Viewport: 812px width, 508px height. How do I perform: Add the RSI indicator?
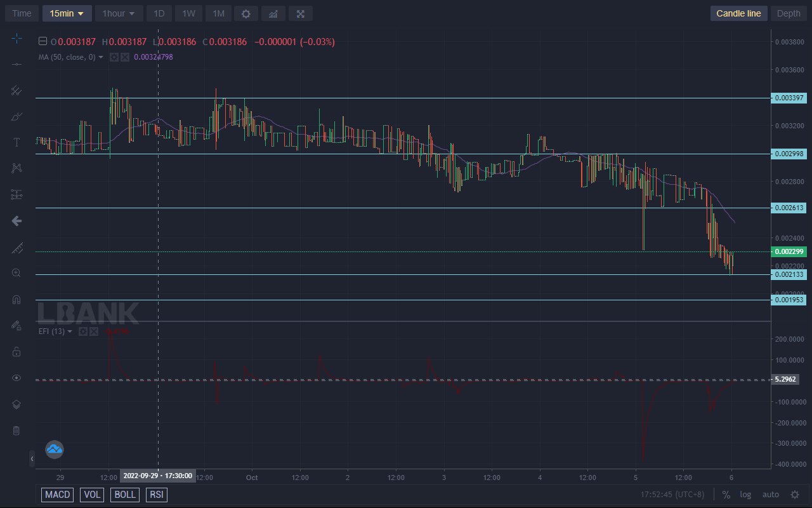pos(157,495)
